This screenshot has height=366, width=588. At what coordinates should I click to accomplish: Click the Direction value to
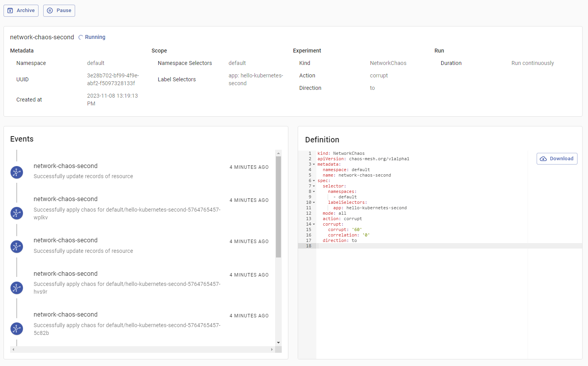(372, 88)
